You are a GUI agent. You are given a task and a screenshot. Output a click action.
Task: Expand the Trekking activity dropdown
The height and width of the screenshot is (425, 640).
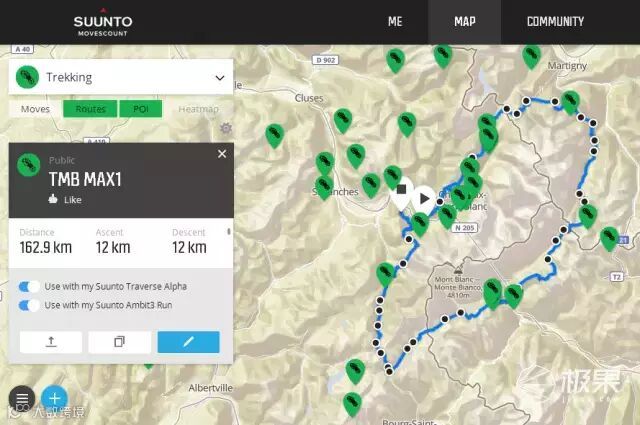220,78
